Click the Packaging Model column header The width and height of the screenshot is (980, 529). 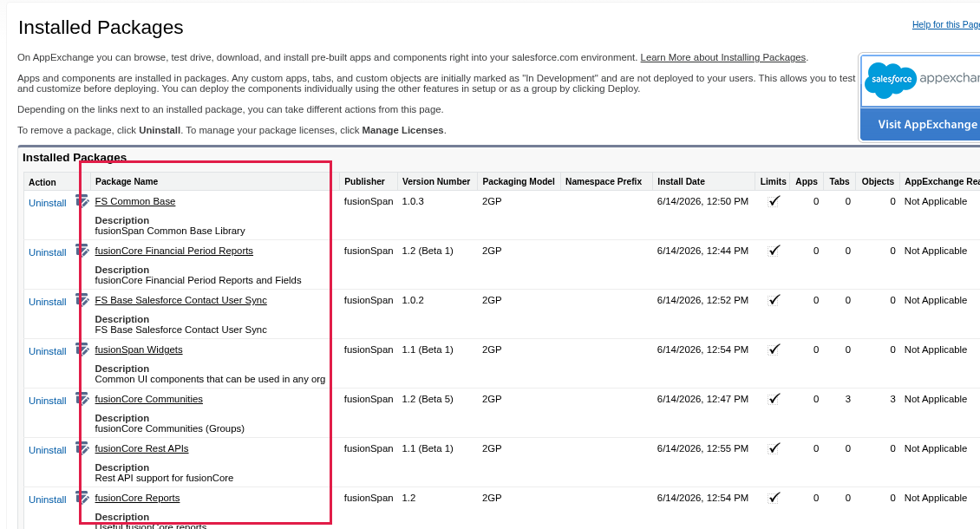519,181
